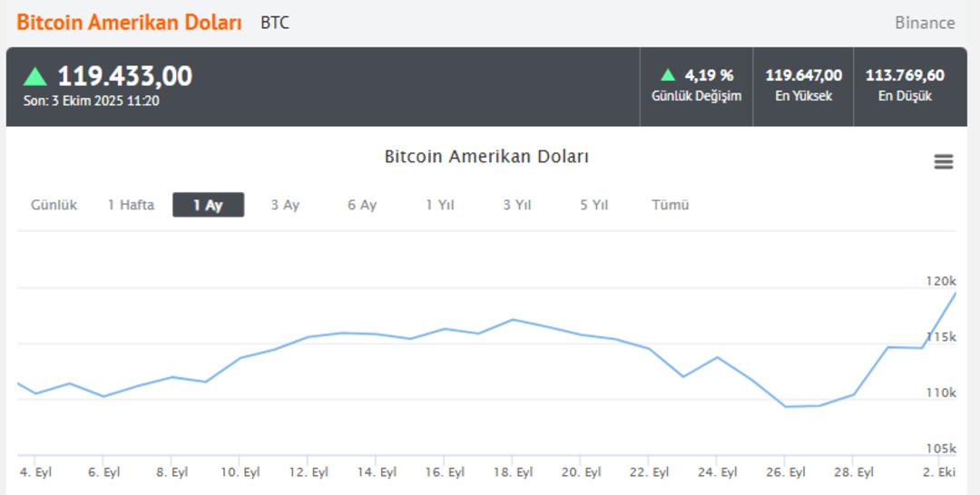
Task: Display the 1 Yıl price history
Action: [x=439, y=205]
